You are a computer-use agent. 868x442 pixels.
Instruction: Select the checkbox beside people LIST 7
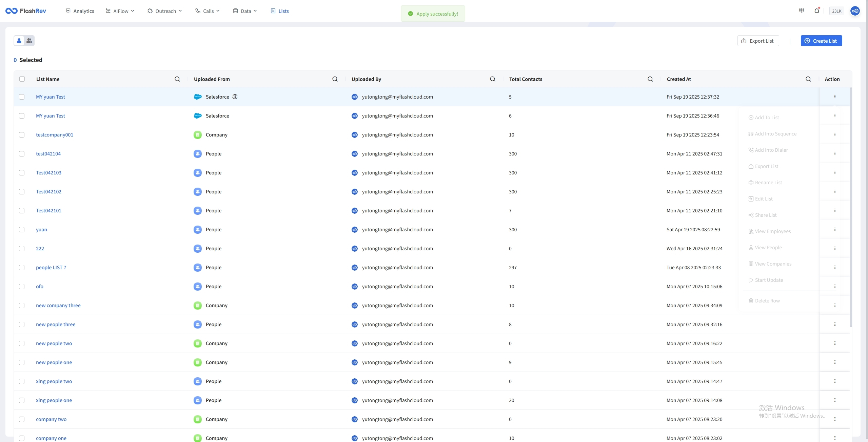(x=22, y=268)
